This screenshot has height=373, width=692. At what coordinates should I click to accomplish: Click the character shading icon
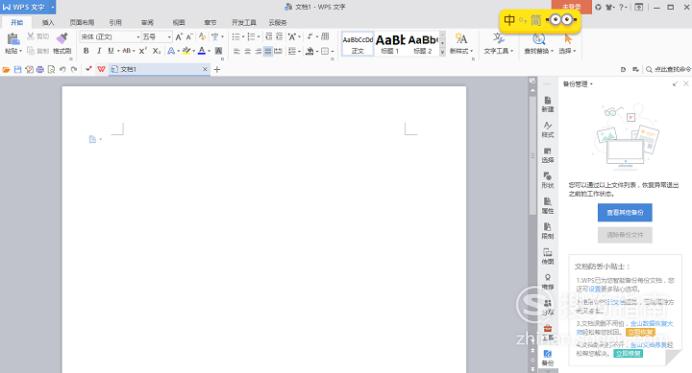pos(218,51)
